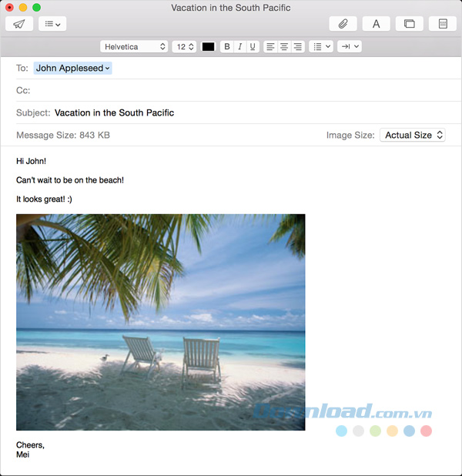Close the compose window with red button

click(x=10, y=7)
